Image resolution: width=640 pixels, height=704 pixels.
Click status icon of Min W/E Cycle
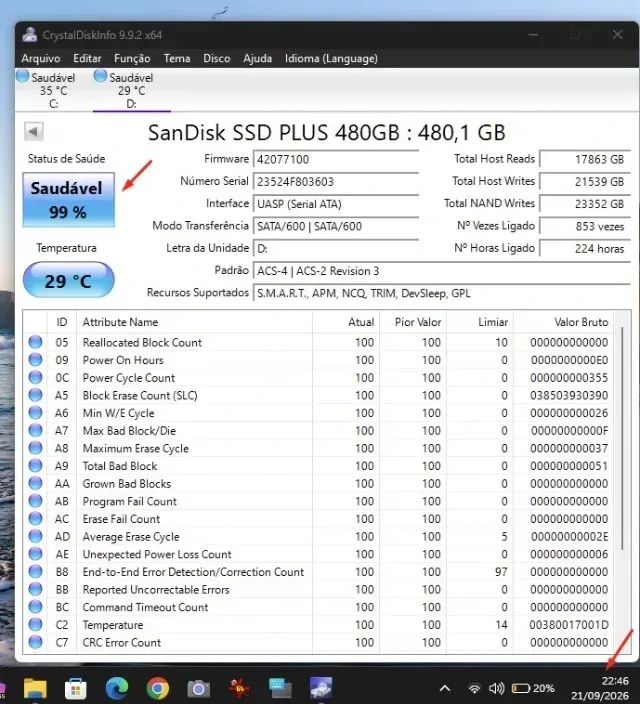tap(35, 413)
